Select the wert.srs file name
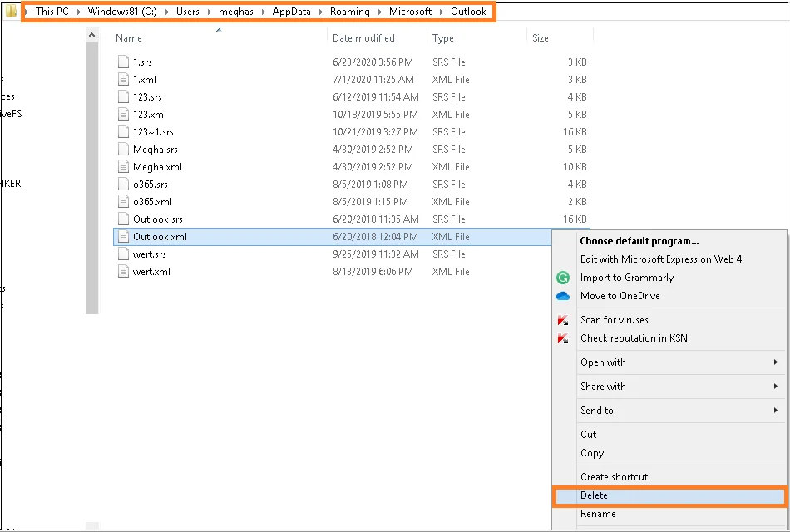This screenshot has height=532, width=790. [149, 254]
